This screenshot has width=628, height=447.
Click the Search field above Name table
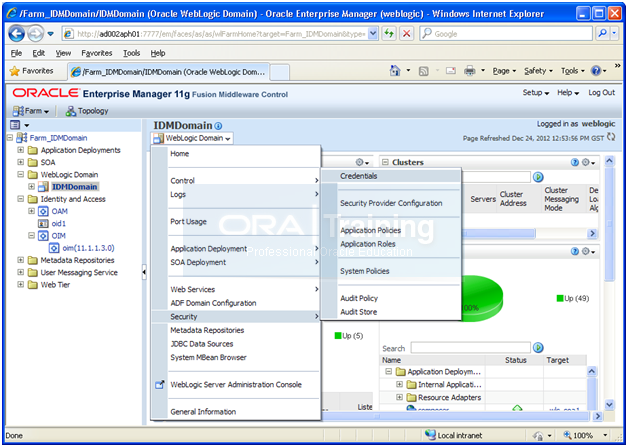coord(470,348)
